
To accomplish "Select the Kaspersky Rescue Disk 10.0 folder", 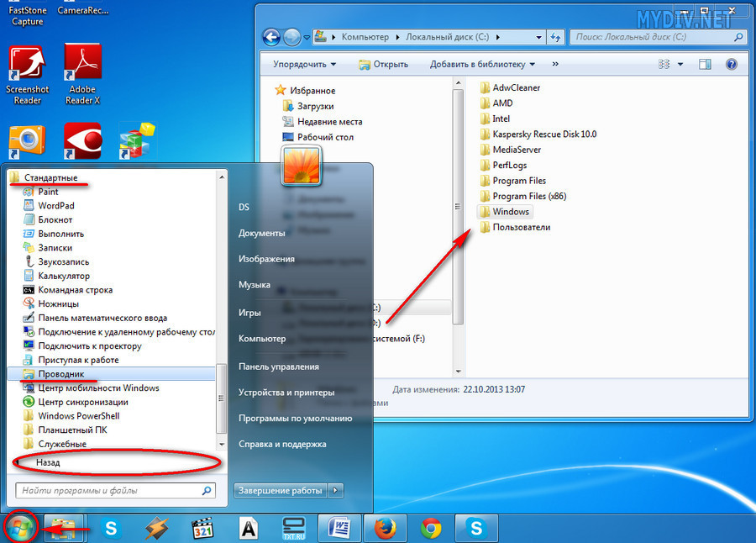I will click(x=538, y=134).
